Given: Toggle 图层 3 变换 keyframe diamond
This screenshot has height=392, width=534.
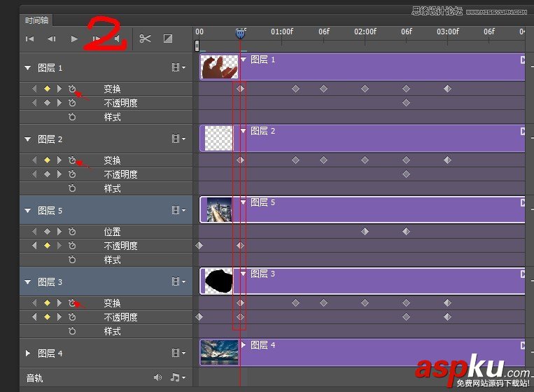Looking at the screenshot, I should click(x=48, y=303).
